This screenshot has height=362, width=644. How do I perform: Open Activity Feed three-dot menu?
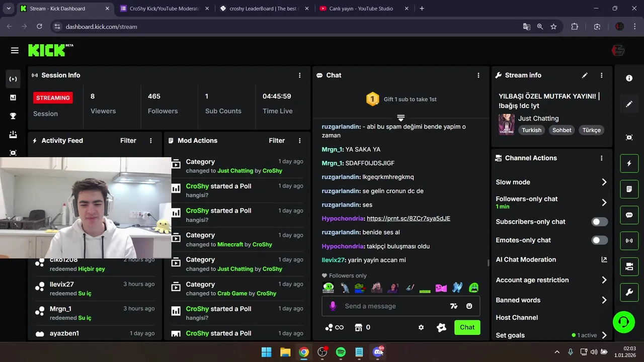point(150,141)
